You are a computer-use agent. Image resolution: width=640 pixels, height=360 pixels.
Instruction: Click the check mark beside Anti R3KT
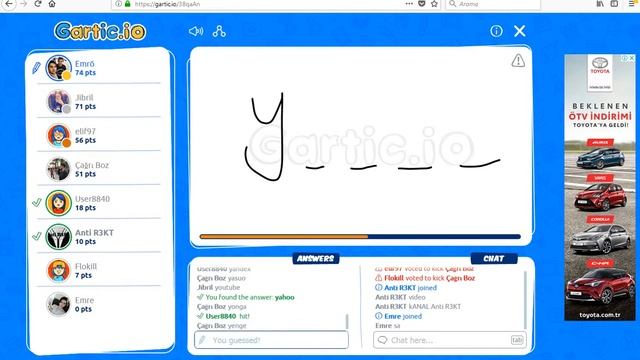click(37, 236)
